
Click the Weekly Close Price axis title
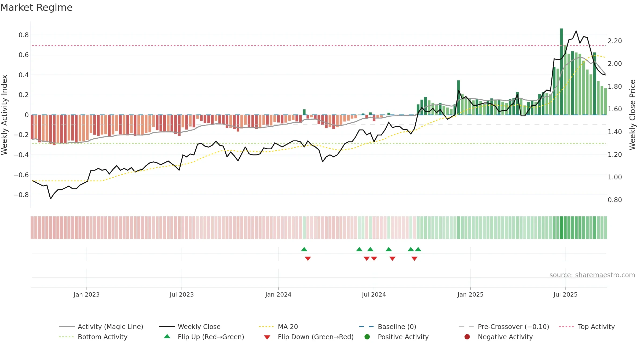click(632, 115)
